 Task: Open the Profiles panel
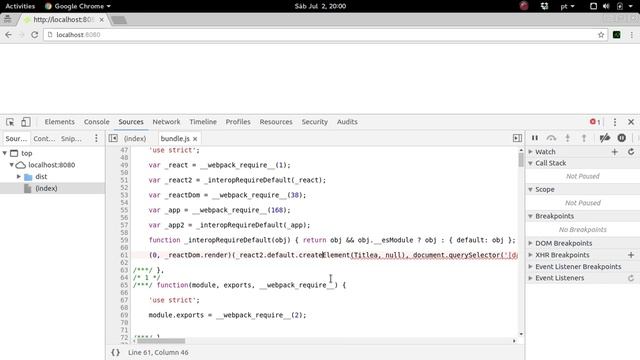238,122
